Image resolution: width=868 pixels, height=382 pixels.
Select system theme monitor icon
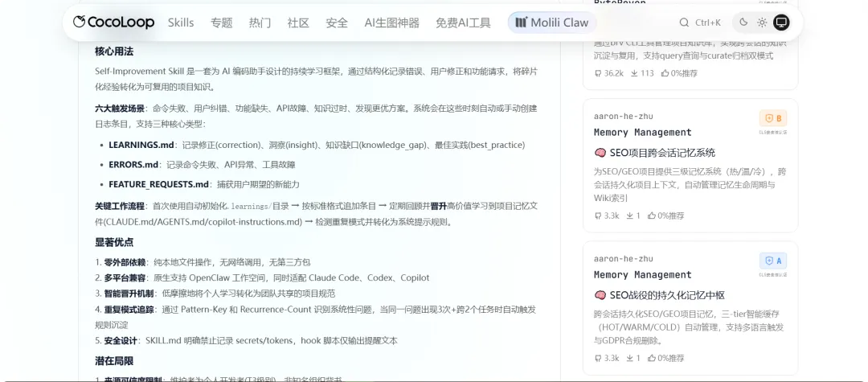[781, 23]
